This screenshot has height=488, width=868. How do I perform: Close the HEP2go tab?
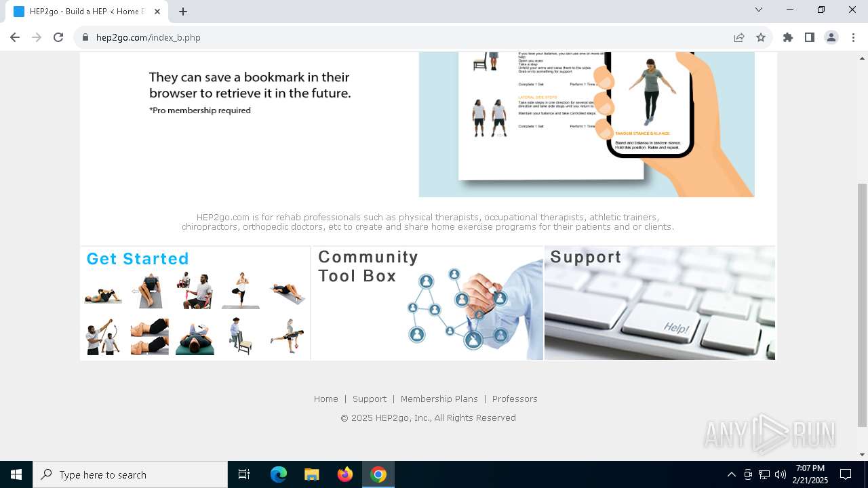pos(157,12)
